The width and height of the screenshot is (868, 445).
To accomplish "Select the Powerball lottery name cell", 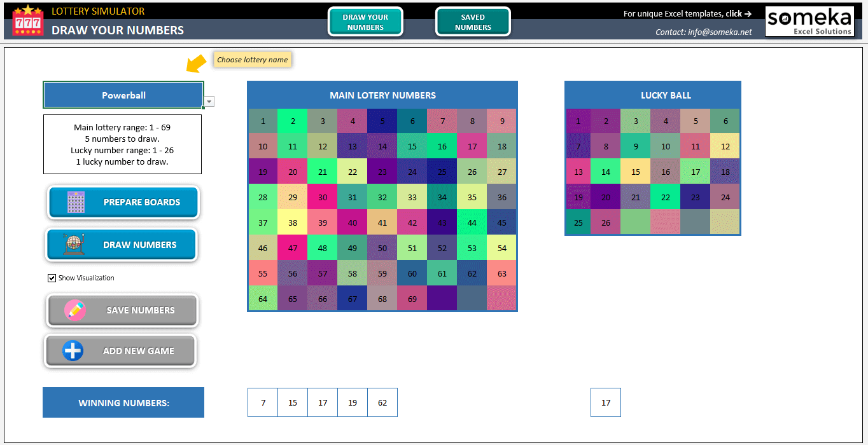I will [x=123, y=95].
